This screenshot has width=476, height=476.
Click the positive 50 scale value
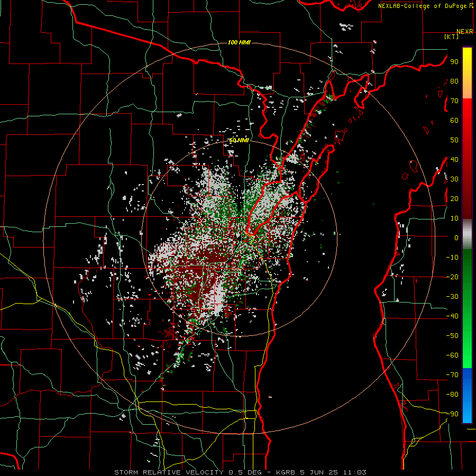pyautogui.click(x=454, y=140)
